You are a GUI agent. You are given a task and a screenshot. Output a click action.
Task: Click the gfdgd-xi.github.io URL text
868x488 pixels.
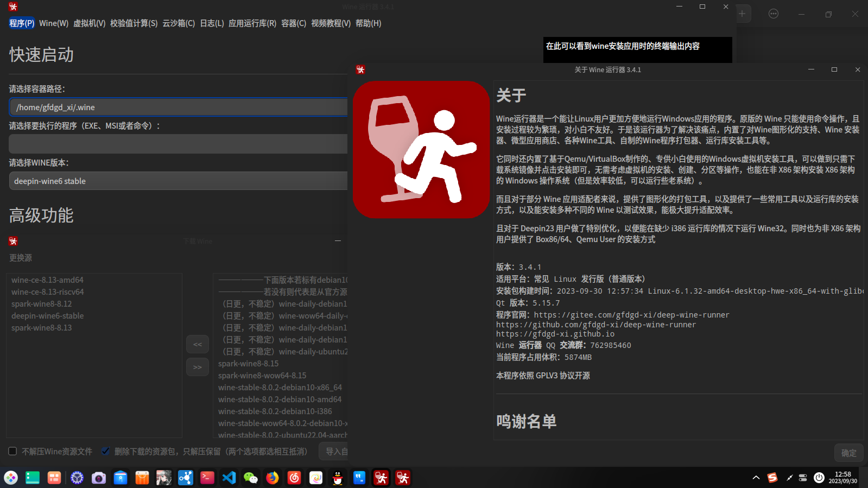coord(555,334)
